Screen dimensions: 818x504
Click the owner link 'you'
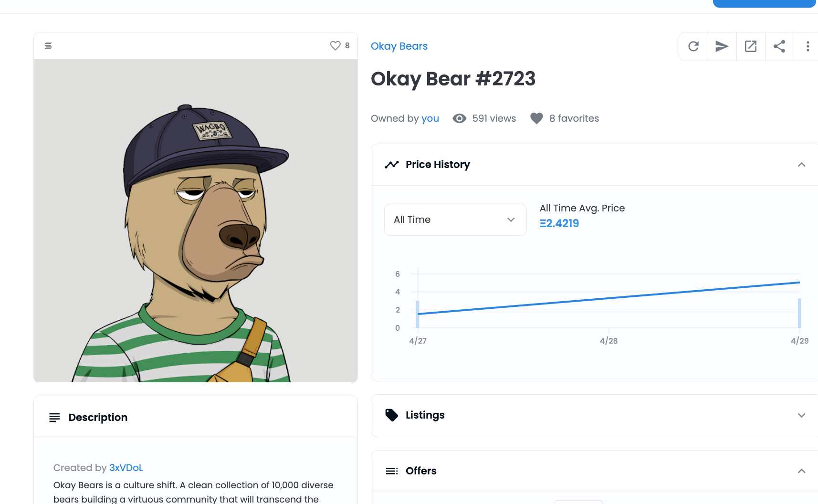(430, 118)
